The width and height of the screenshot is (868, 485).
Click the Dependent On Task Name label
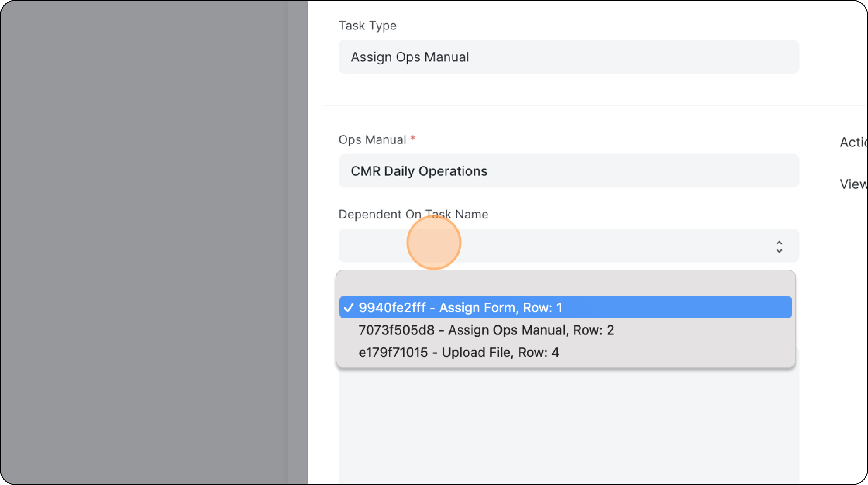(x=413, y=214)
